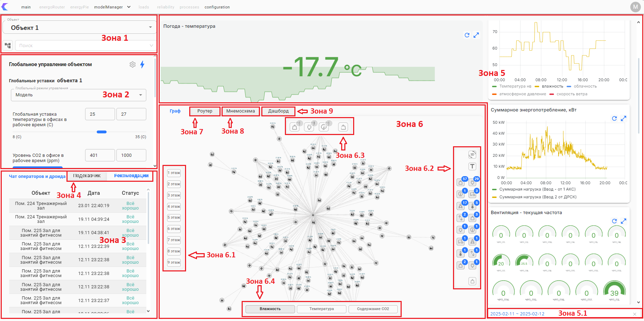Click the T text labels icon
Screen dimensions: 644x321
472,167
